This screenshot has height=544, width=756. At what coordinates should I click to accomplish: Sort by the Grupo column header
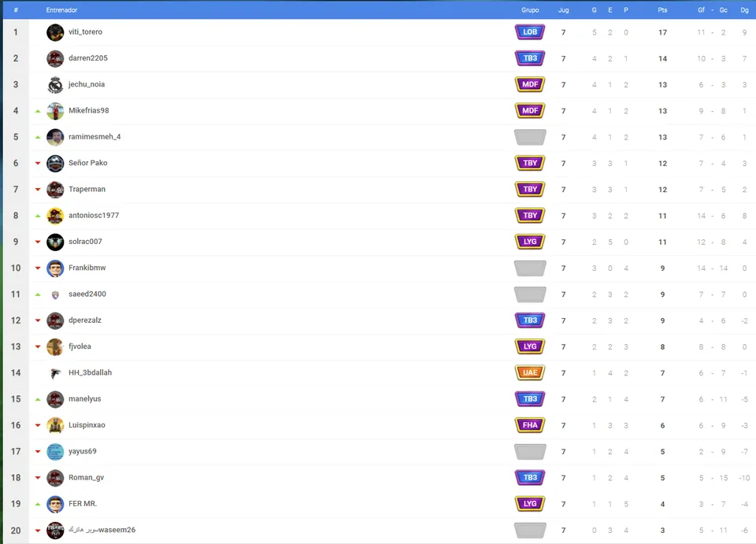click(530, 9)
